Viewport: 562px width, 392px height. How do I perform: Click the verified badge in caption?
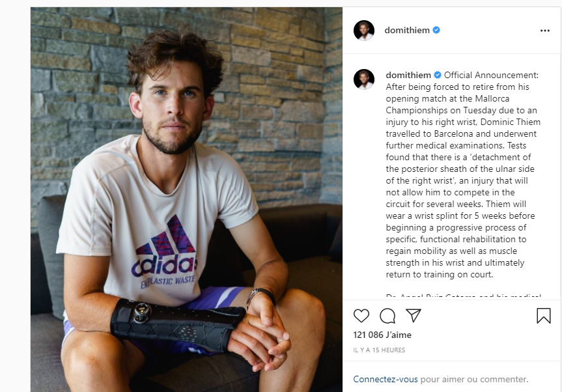(x=438, y=76)
